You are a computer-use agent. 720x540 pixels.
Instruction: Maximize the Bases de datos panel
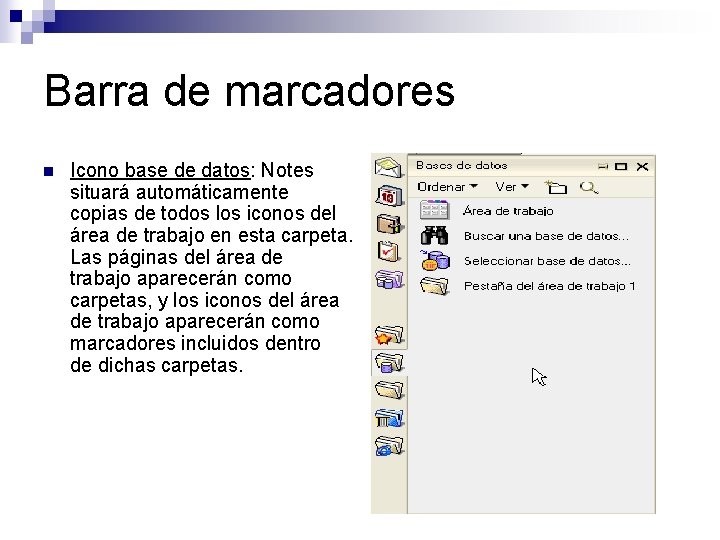(x=621, y=167)
